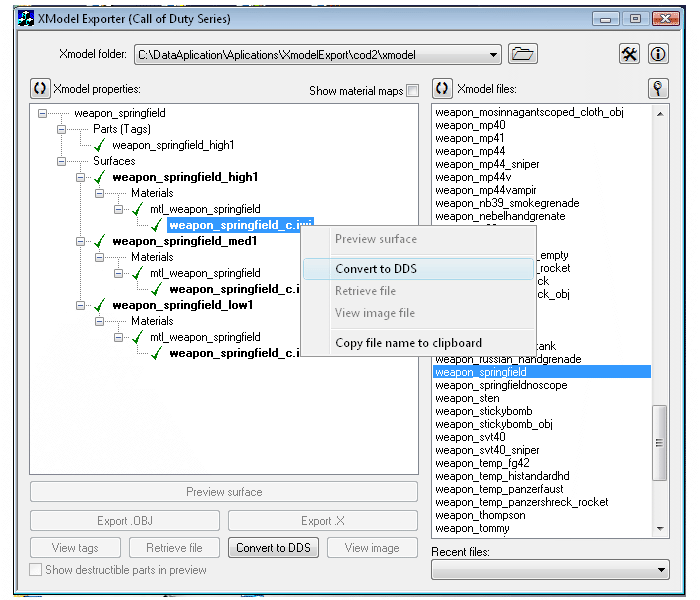Refresh the Xmodel files list
The width and height of the screenshot is (700, 600).
coord(442,88)
